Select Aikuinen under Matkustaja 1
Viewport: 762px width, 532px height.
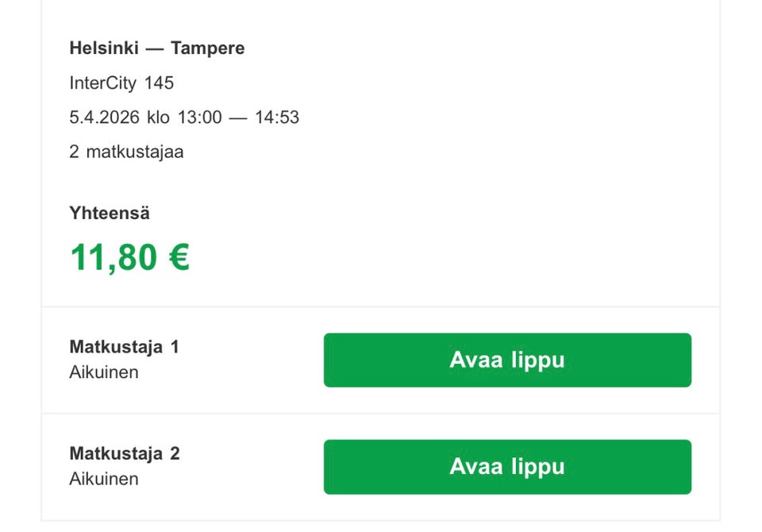tap(104, 372)
